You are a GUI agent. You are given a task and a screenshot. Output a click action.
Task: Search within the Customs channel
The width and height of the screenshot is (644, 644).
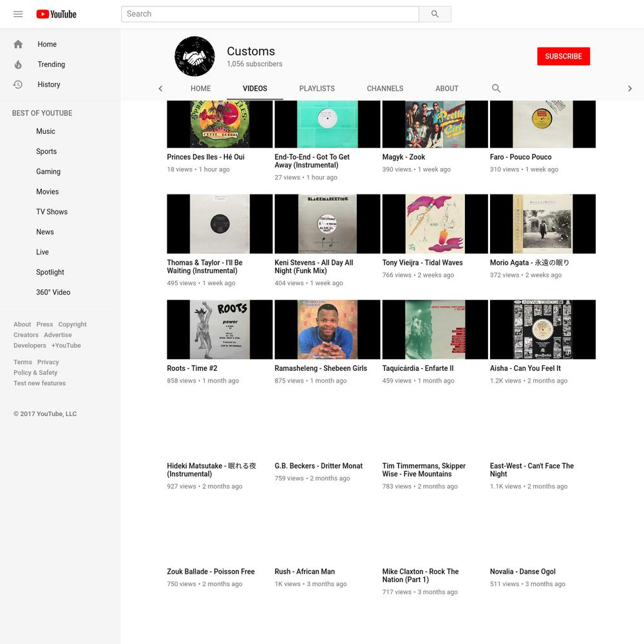click(x=496, y=88)
